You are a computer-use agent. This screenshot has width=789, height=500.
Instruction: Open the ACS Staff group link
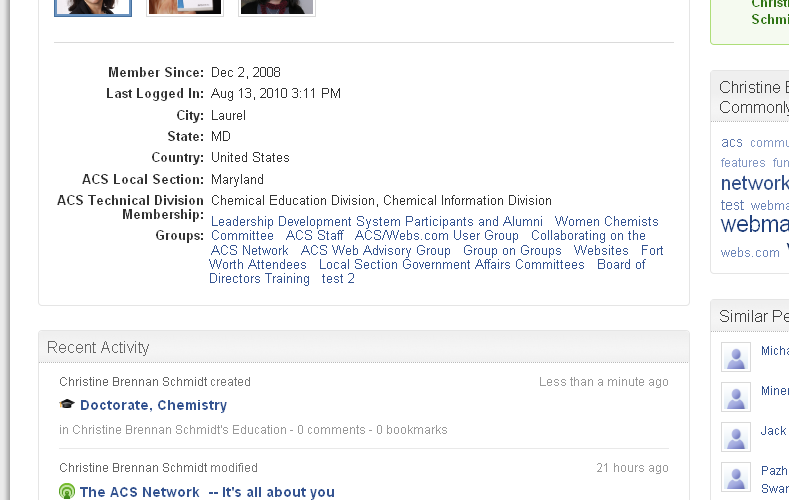314,236
